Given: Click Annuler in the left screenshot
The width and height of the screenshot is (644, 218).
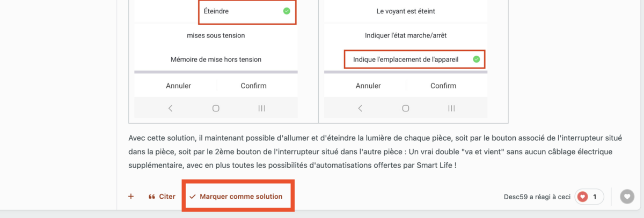Looking at the screenshot, I should pyautogui.click(x=178, y=86).
